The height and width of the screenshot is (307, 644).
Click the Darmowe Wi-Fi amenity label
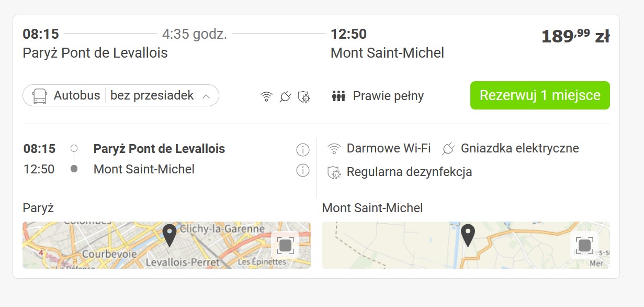(x=389, y=148)
